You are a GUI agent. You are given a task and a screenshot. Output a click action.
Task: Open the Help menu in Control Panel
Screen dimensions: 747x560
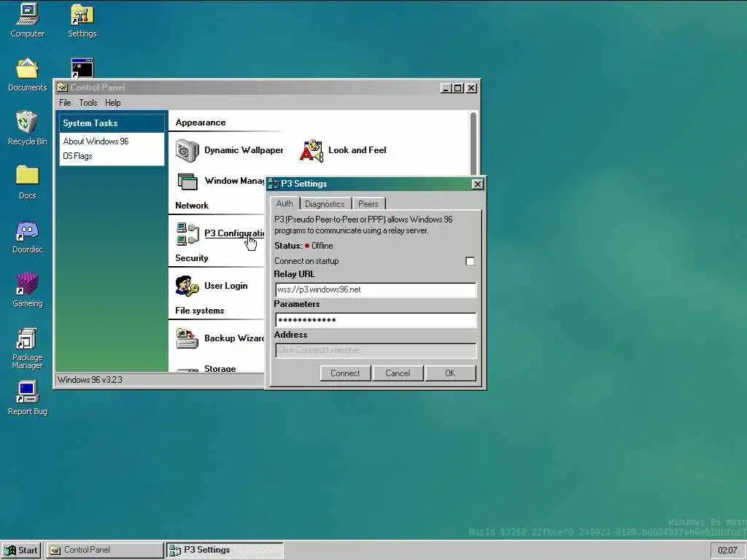click(x=113, y=103)
